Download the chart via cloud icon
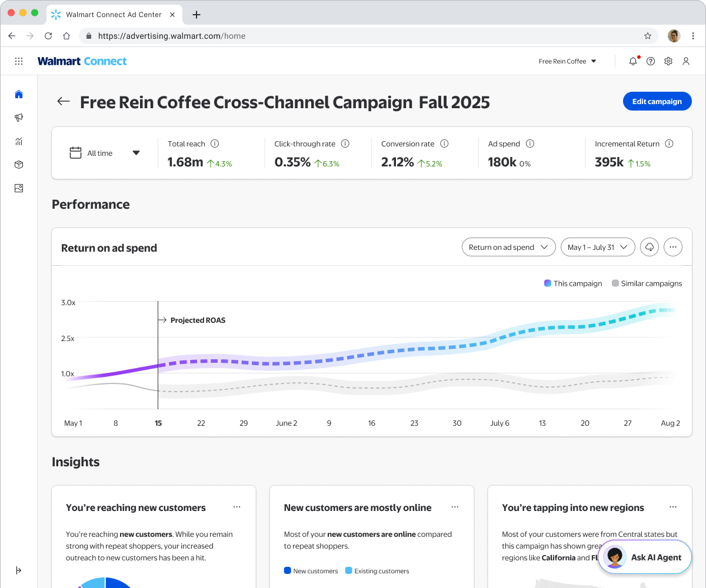The width and height of the screenshot is (706, 588). [x=650, y=247]
